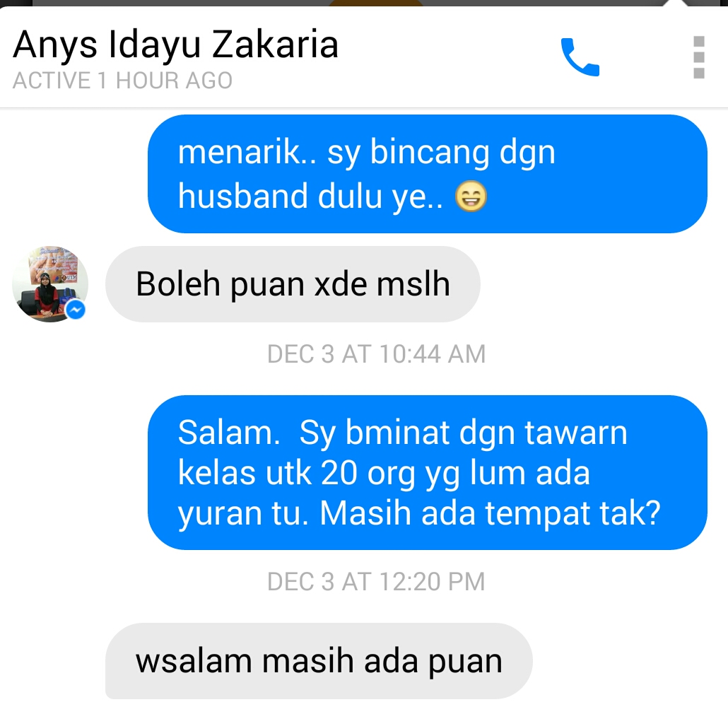This screenshot has width=728, height=702.
Task: Tap the brown shape in the top dark bar
Action: click(376, 3)
